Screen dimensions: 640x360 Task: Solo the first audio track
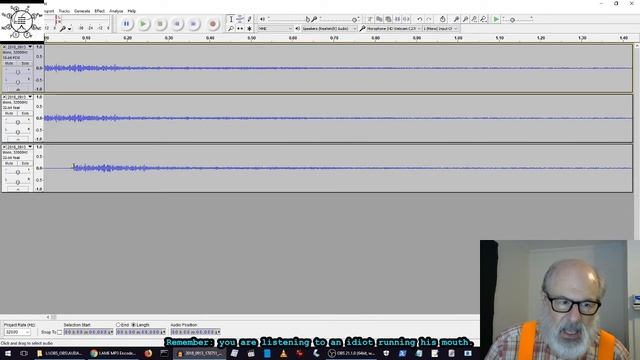coord(25,63)
